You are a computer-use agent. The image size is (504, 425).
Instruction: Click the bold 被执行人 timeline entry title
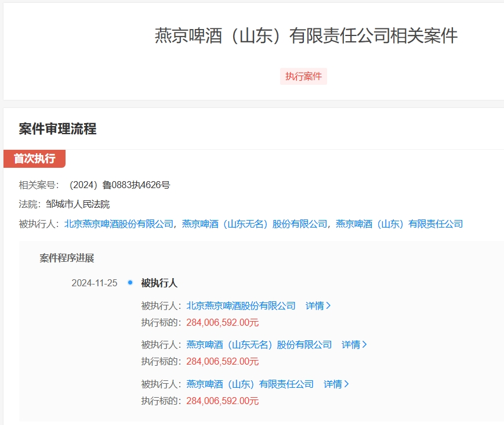[x=159, y=283]
